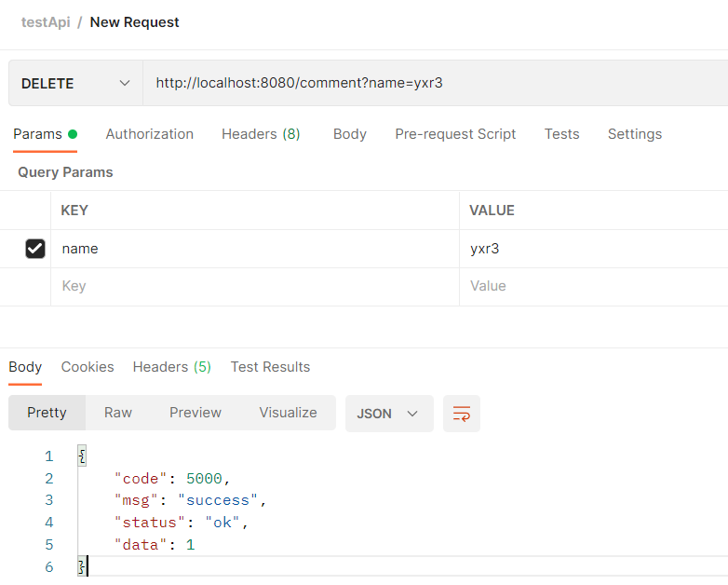
Task: Click the wrap lines icon in response toolbar
Action: coord(461,414)
